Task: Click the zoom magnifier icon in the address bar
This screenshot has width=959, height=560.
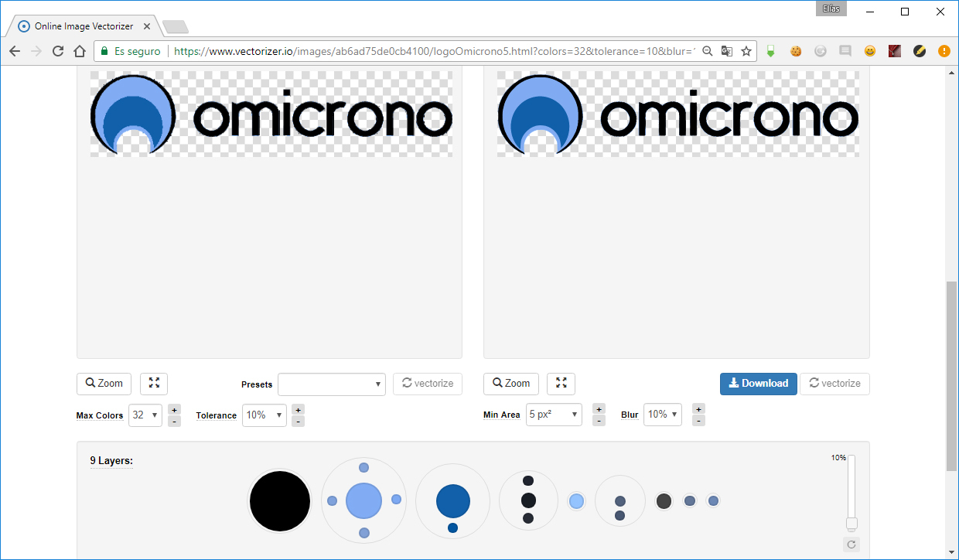Action: [x=707, y=51]
